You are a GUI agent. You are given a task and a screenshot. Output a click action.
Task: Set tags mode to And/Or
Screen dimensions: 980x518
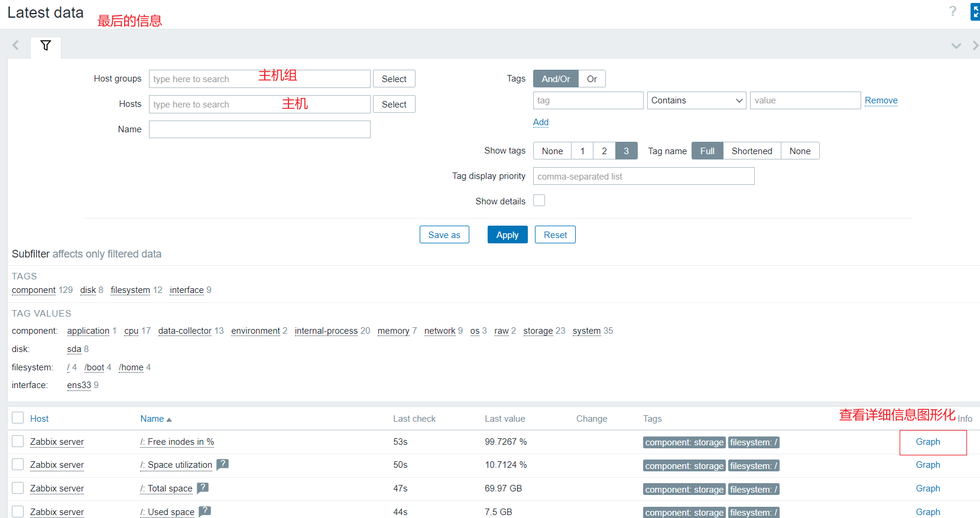pyautogui.click(x=556, y=79)
